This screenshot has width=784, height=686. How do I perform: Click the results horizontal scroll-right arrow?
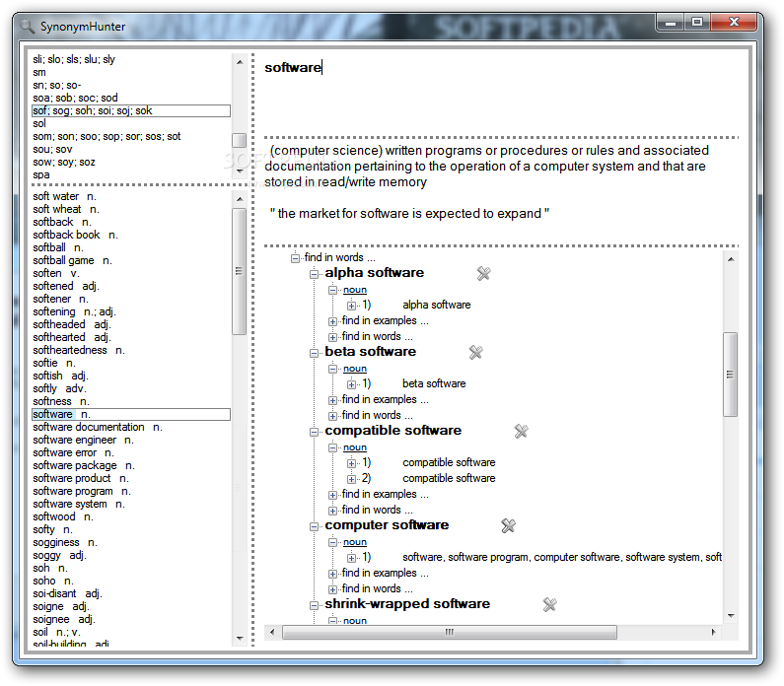tap(714, 632)
